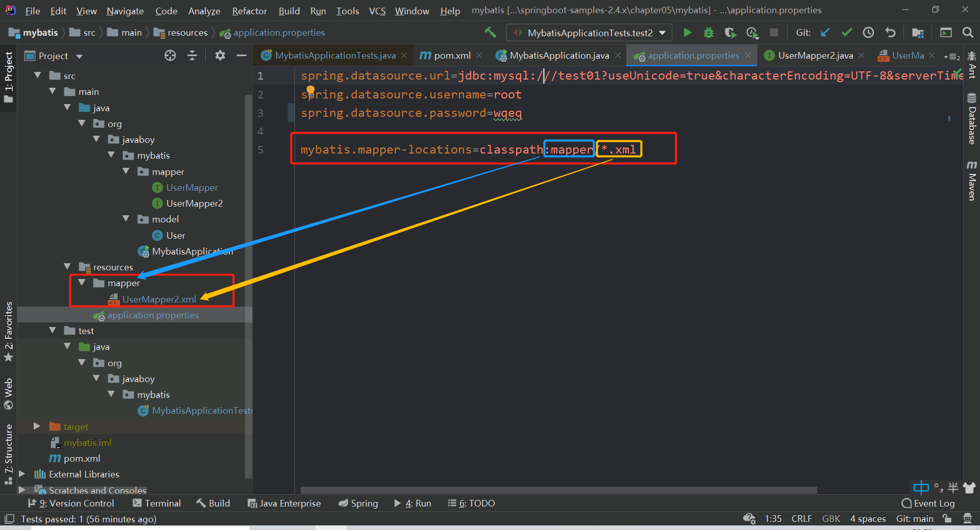The image size is (980, 530).
Task: Open the Maven tool window
Action: [971, 181]
